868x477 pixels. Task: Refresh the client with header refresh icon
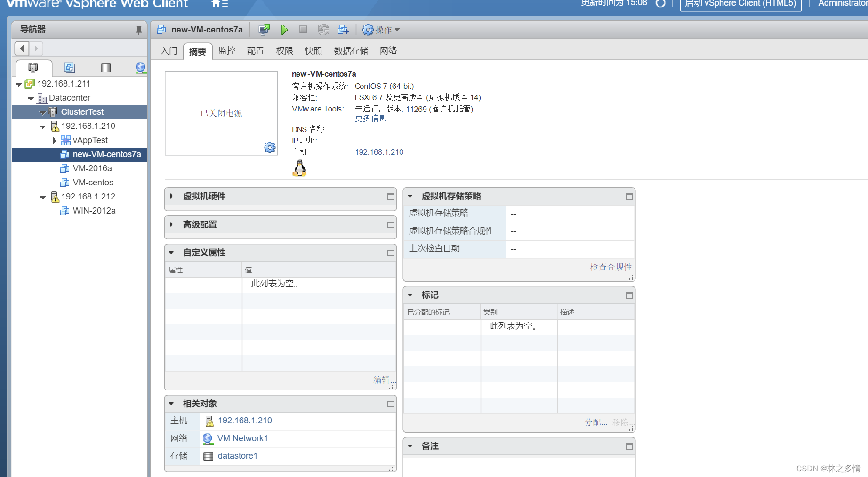(x=661, y=3)
